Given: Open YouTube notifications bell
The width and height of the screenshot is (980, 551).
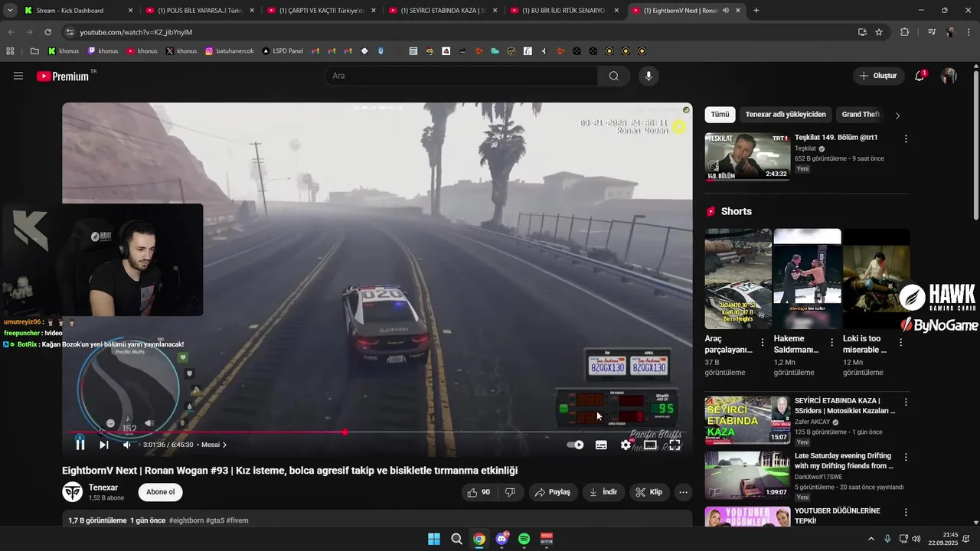Looking at the screenshot, I should click(920, 76).
